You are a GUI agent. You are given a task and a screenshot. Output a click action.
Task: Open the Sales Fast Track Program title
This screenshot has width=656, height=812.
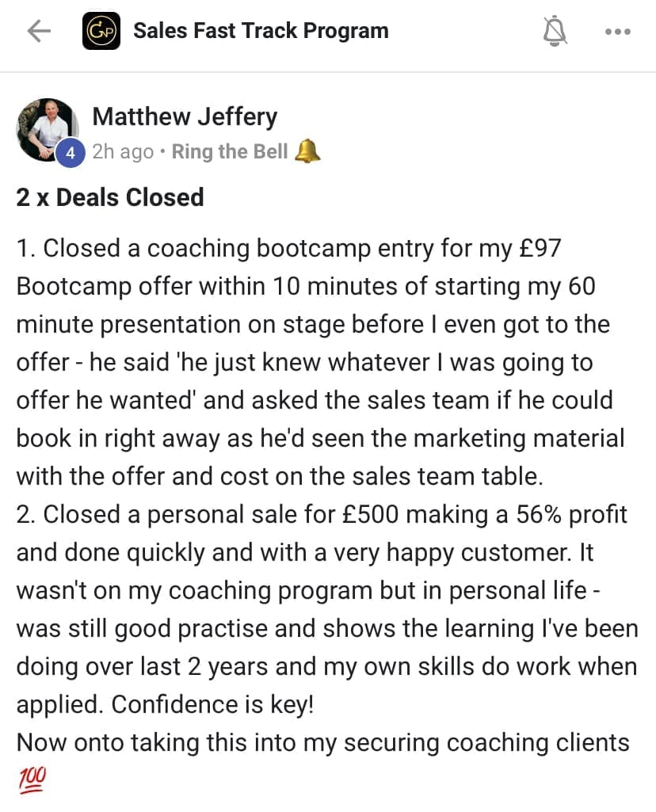(x=261, y=32)
